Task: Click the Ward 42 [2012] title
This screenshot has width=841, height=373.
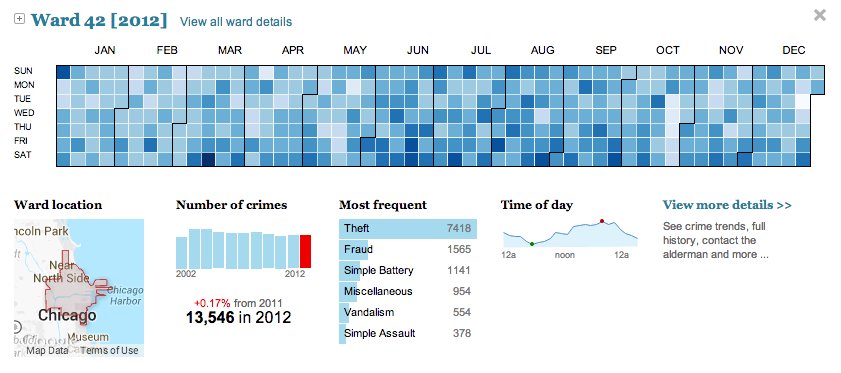Action: click(99, 20)
